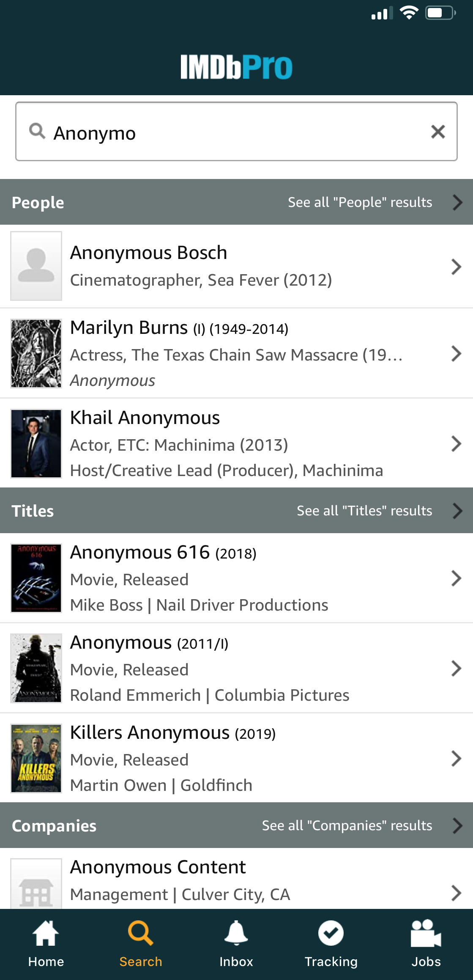Click the search field containing Anonymo

(x=237, y=133)
